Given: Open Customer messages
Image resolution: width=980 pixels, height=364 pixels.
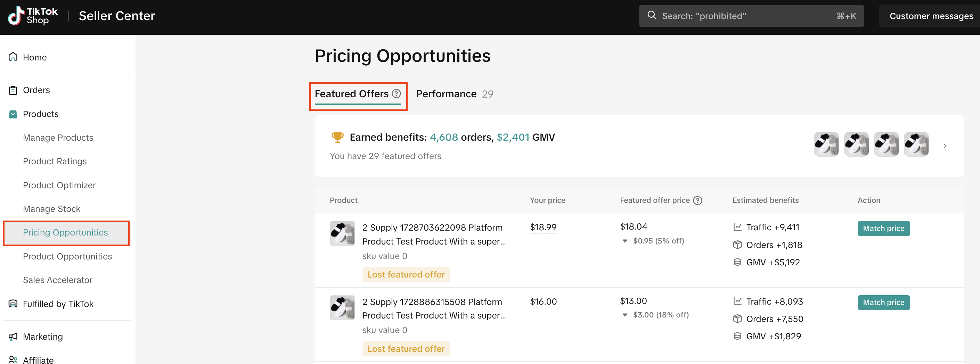Looking at the screenshot, I should (931, 16).
